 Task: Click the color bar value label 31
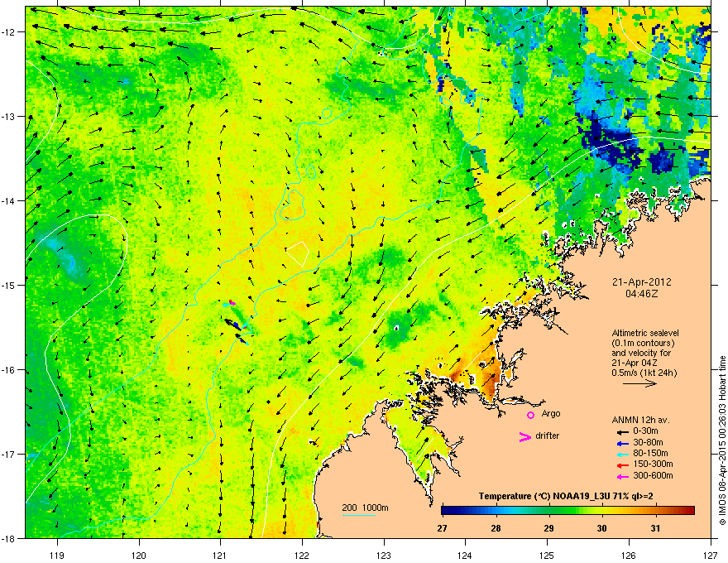655,528
